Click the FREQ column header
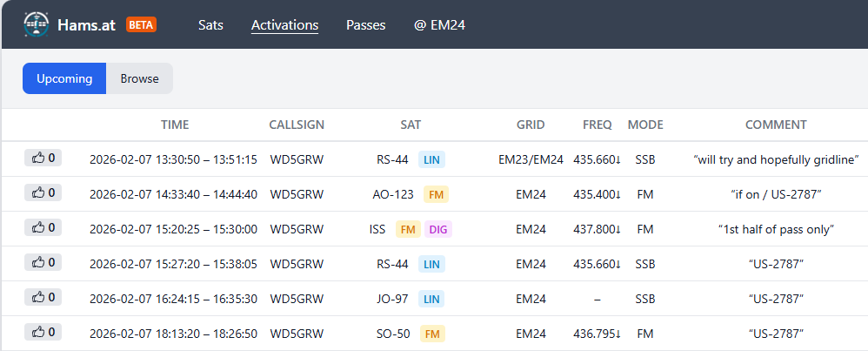 [598, 125]
